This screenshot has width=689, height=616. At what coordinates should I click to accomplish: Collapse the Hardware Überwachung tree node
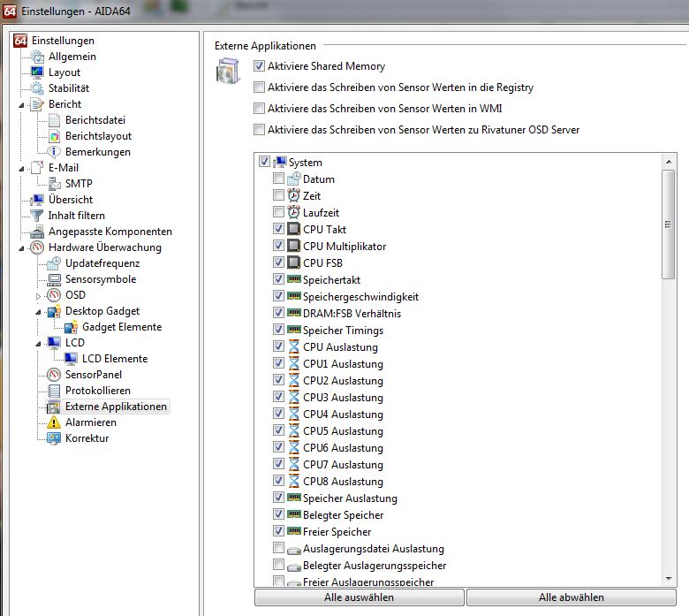coord(21,248)
